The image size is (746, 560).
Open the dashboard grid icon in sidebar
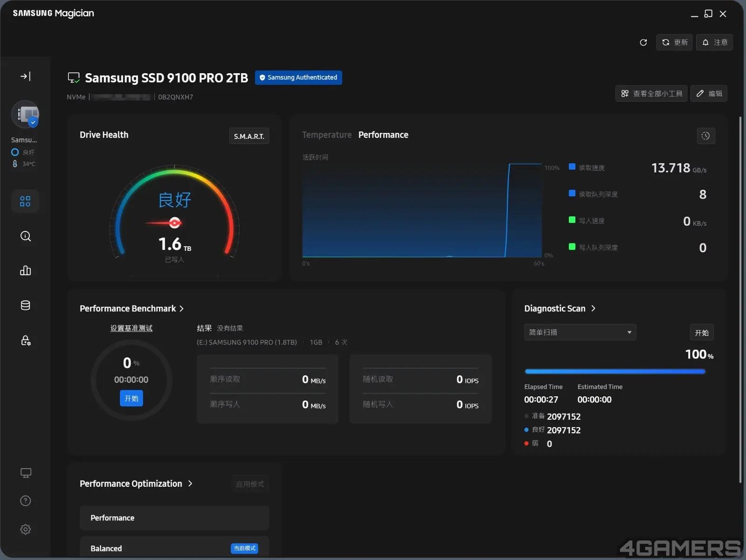(x=25, y=201)
